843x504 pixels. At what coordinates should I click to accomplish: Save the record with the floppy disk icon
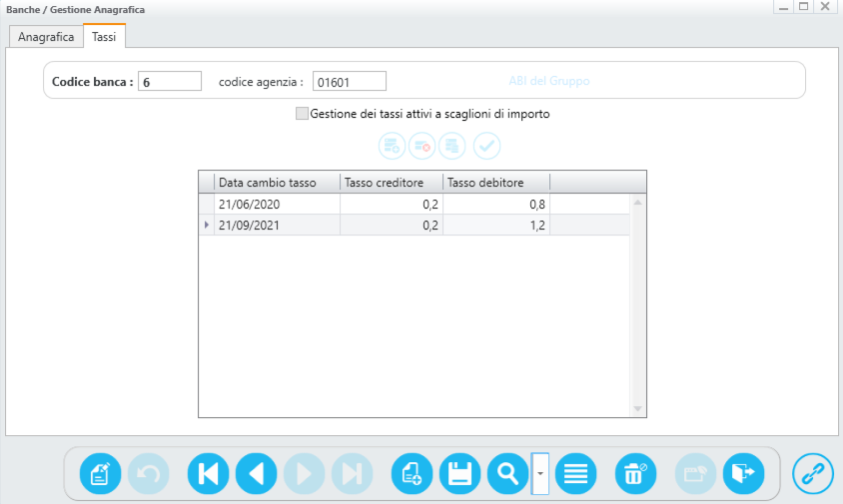(459, 473)
